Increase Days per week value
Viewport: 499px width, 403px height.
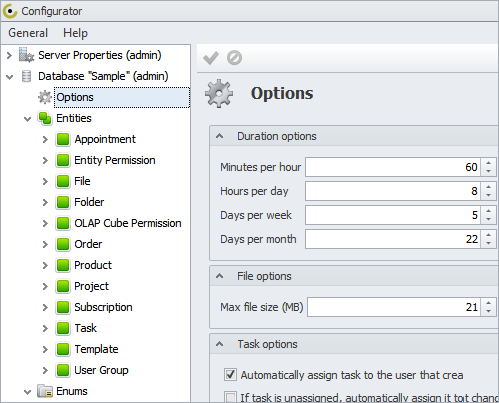pos(488,211)
